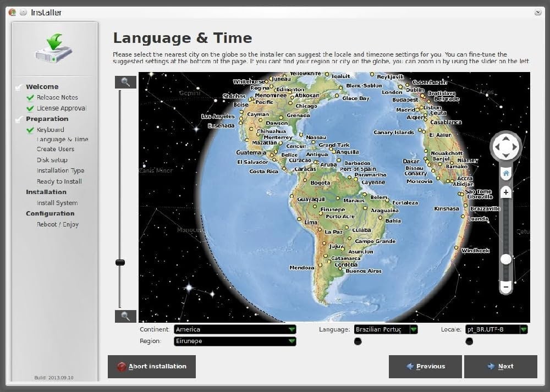Move the left zoom slider handle
The height and width of the screenshot is (392, 550).
pos(120,262)
